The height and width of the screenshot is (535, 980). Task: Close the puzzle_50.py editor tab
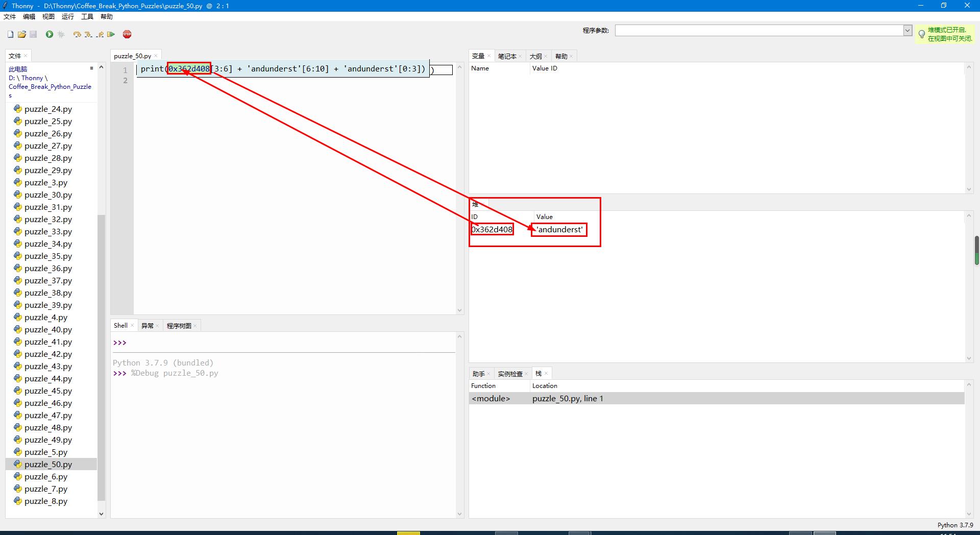point(156,56)
